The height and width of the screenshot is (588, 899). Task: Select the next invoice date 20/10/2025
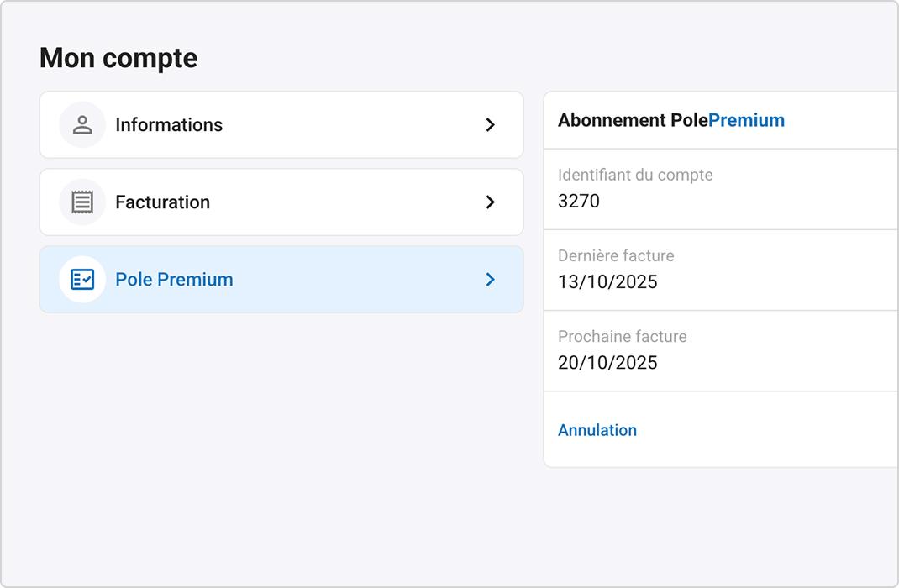(x=607, y=362)
